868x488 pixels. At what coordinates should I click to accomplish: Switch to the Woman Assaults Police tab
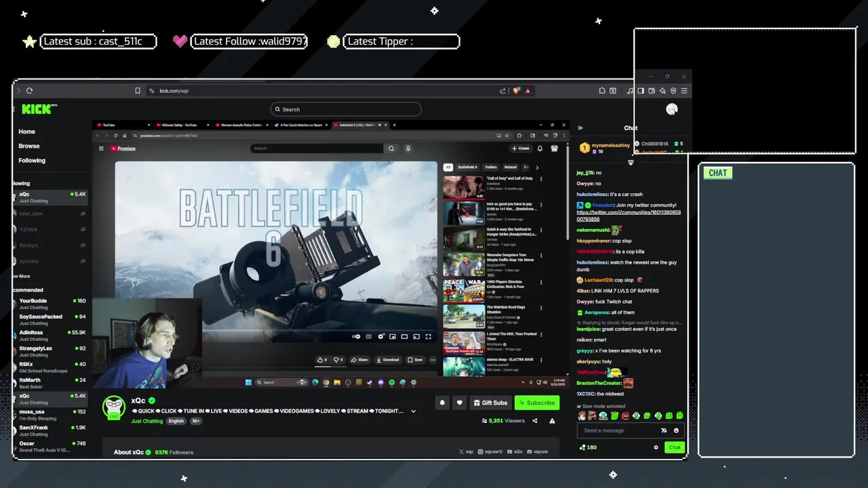point(242,125)
